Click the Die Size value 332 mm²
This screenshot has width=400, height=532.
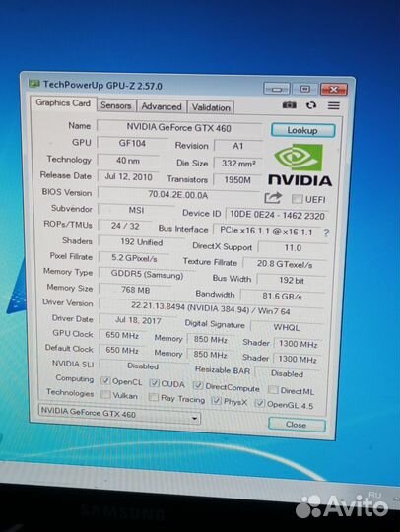point(238,164)
